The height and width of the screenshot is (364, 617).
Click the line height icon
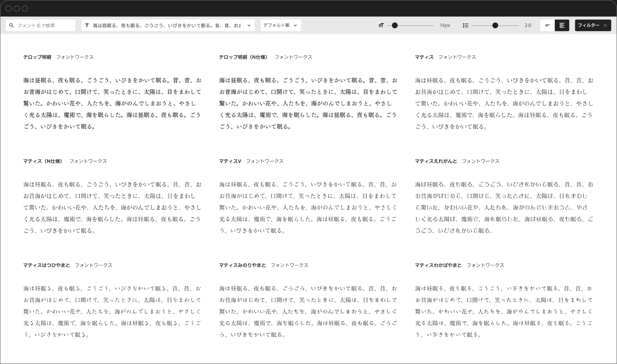(465, 25)
